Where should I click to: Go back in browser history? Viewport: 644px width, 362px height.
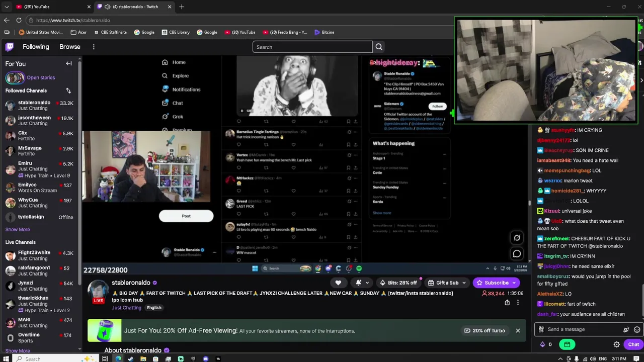tap(7, 20)
